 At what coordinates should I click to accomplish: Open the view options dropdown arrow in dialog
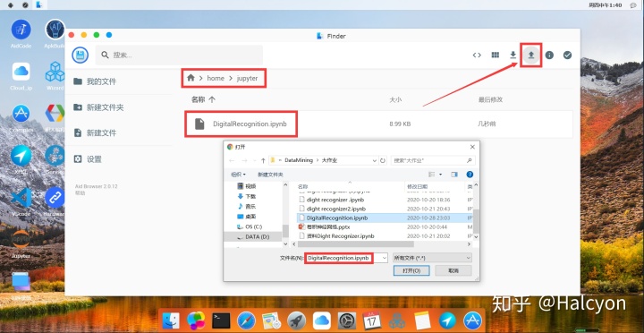pyautogui.click(x=440, y=175)
